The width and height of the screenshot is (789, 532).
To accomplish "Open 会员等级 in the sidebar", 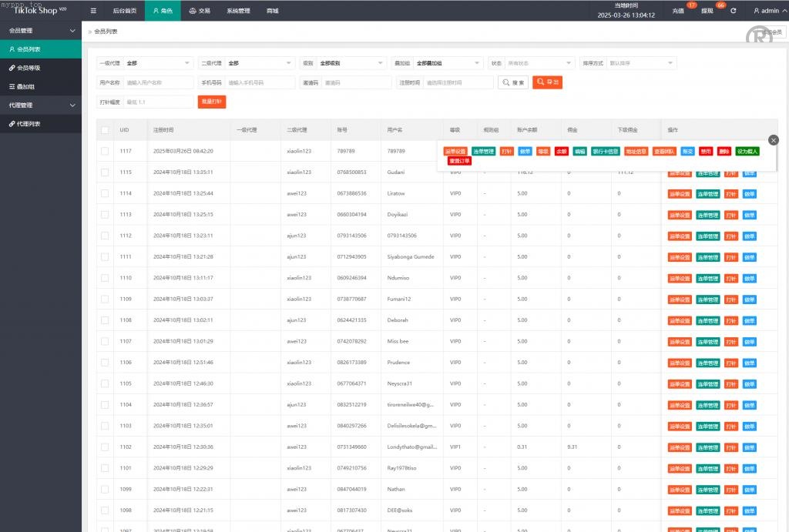I will pos(29,68).
